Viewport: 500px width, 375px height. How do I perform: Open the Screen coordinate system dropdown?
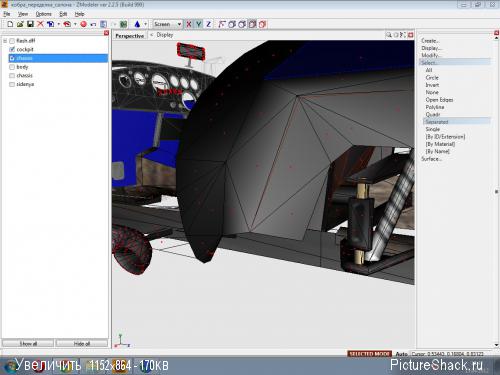(167, 24)
